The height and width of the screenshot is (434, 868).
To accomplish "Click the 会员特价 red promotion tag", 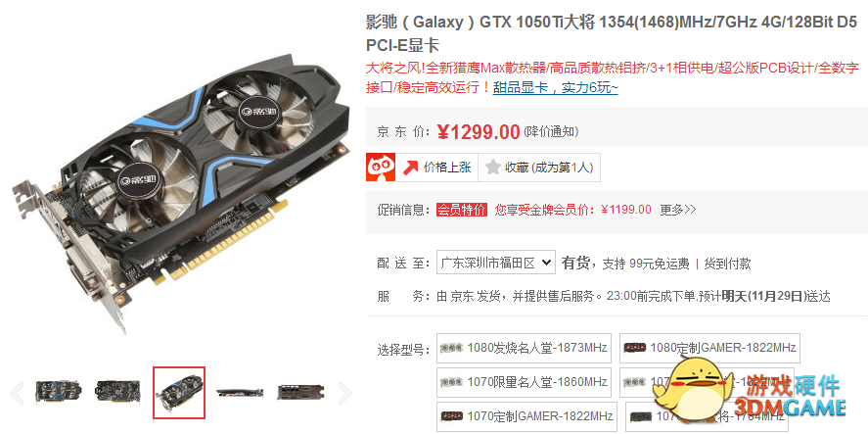I will tap(462, 210).
